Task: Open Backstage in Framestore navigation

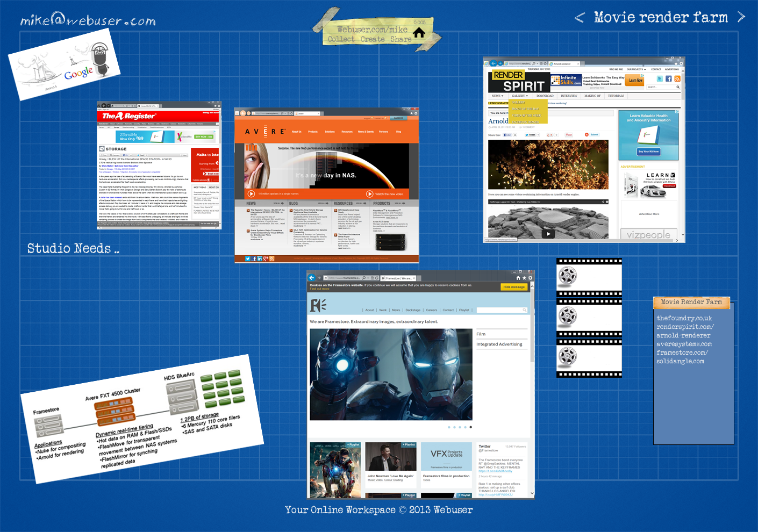Action: pos(413,310)
